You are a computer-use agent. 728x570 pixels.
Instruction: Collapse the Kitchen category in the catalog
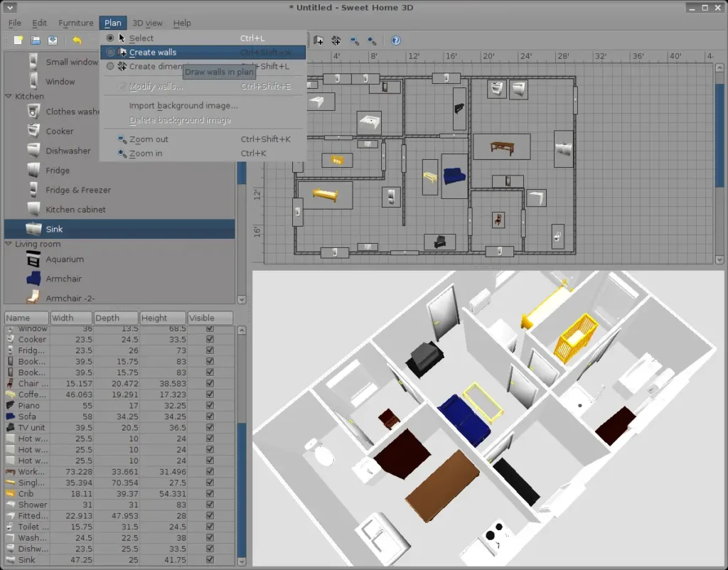pos(9,97)
